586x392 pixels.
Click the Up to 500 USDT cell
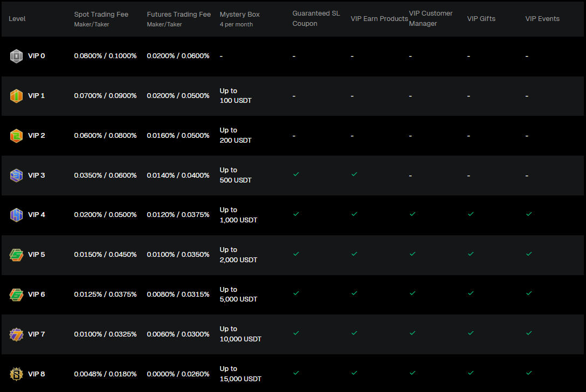(236, 175)
